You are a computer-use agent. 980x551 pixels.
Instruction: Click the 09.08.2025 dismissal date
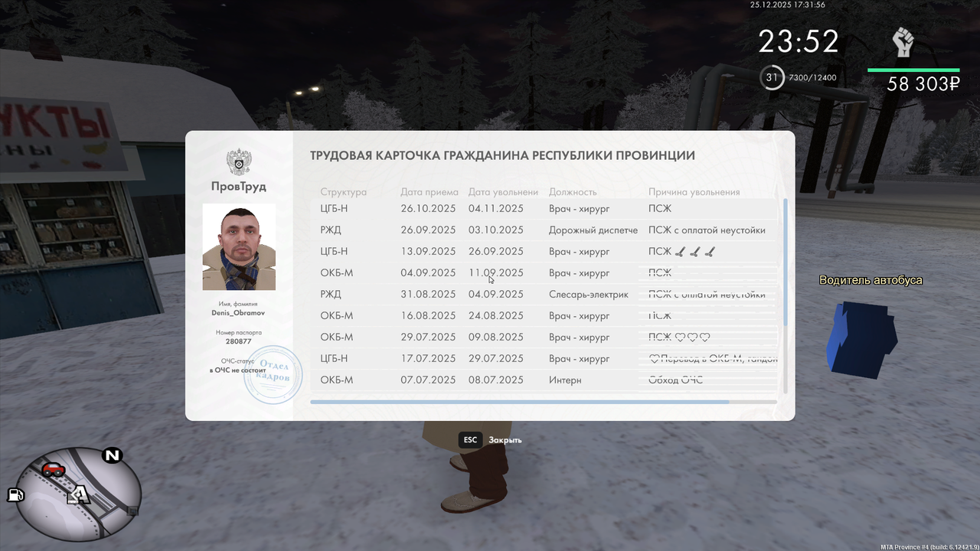pyautogui.click(x=496, y=337)
